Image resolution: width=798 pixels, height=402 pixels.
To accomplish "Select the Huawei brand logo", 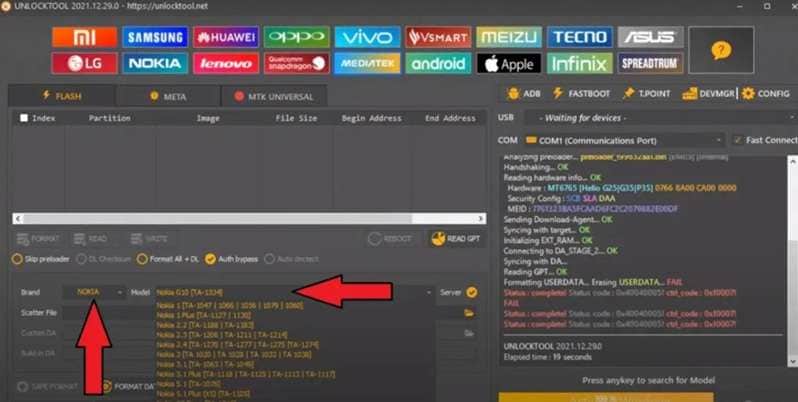I will click(x=226, y=37).
